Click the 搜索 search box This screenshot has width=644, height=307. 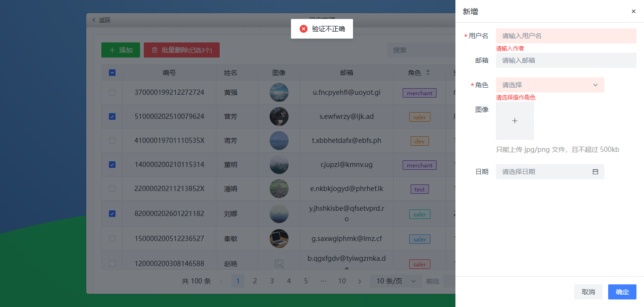coord(421,50)
